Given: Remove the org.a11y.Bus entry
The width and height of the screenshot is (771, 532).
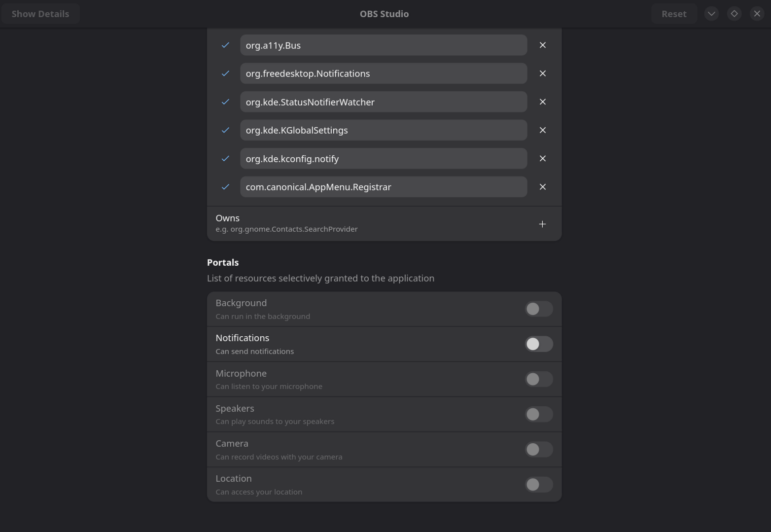Looking at the screenshot, I should 542,45.
